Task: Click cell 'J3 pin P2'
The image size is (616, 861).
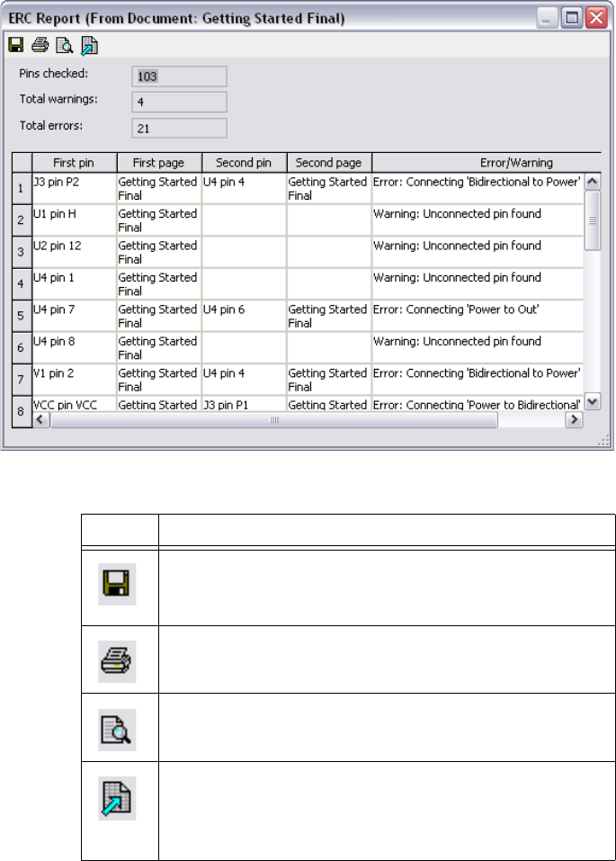Action: pos(75,188)
